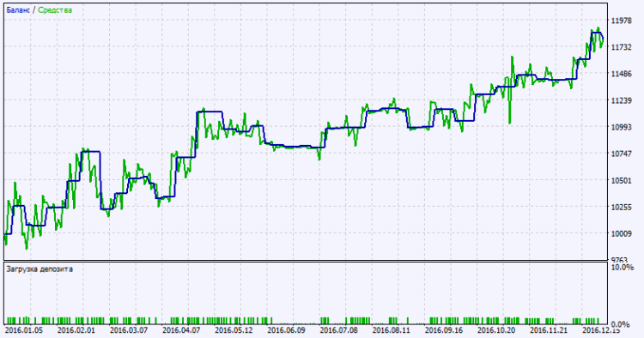The height and width of the screenshot is (338, 644).
Task: Click the 9763 axis value
Action: point(619,260)
